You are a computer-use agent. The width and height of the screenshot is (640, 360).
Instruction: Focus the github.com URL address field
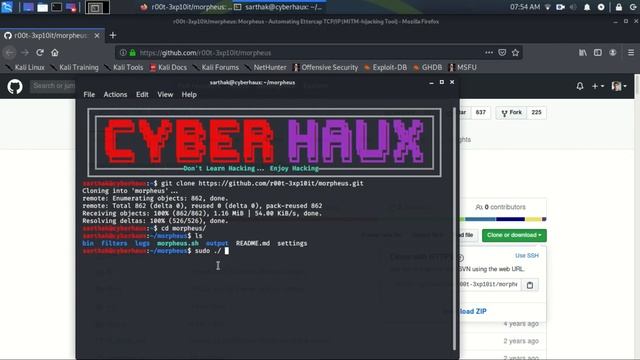coord(310,53)
